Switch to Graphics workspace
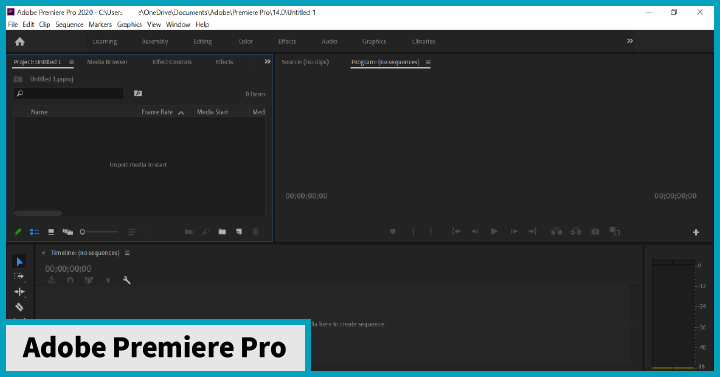The width and height of the screenshot is (720, 377). [x=374, y=41]
